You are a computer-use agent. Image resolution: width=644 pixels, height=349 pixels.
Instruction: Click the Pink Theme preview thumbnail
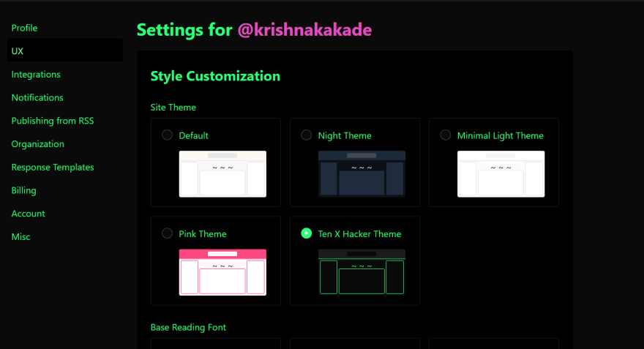(x=222, y=272)
